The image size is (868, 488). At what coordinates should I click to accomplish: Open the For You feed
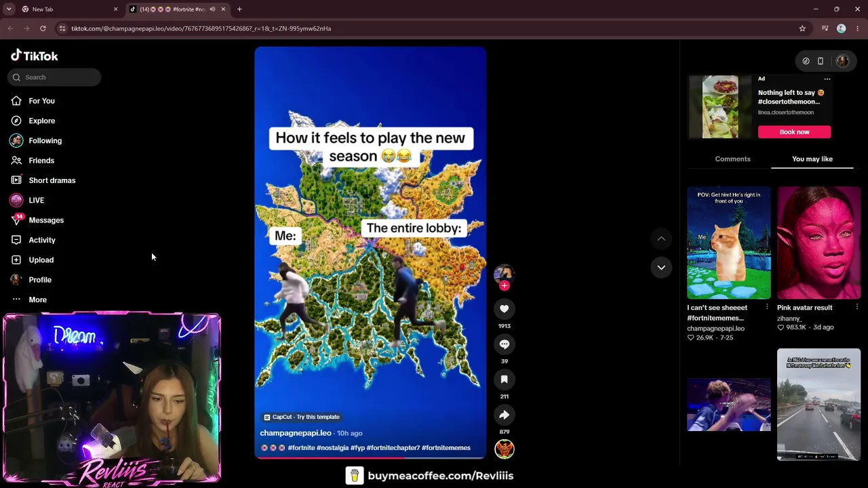[41, 101]
